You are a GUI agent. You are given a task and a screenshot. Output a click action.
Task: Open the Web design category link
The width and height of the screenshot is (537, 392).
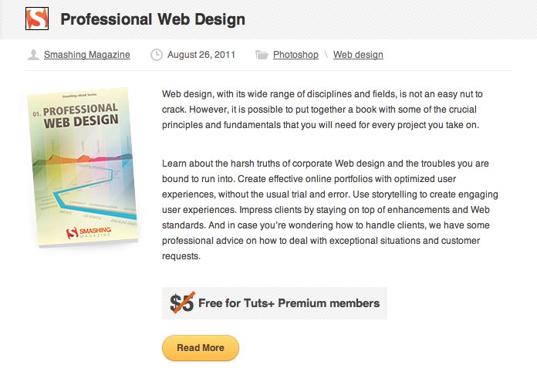tap(358, 55)
